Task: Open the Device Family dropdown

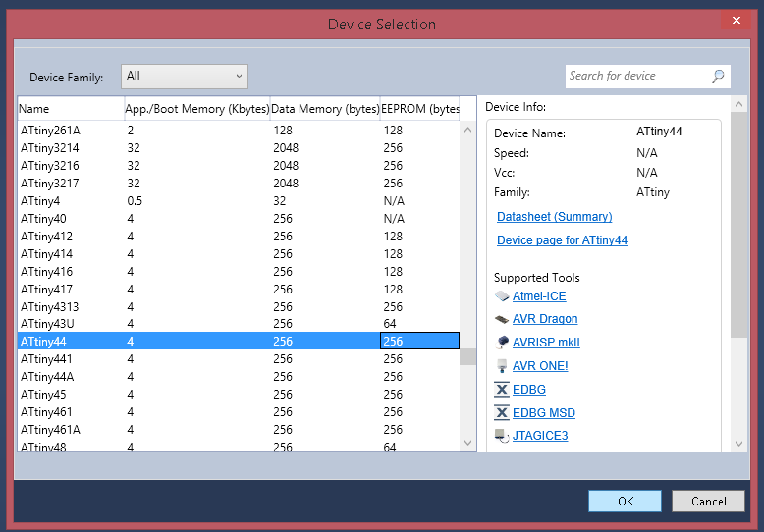Action: tap(185, 76)
